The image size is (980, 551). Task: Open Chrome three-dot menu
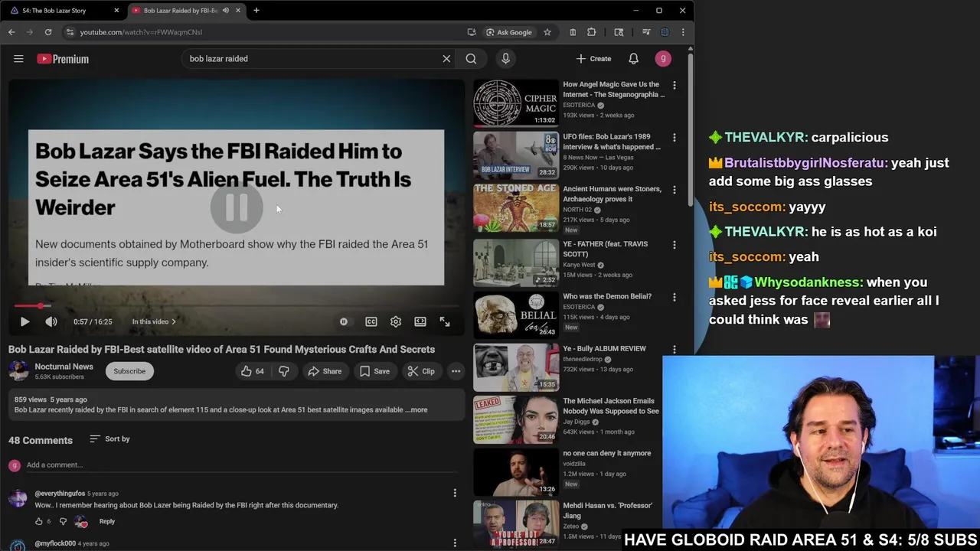pos(683,32)
